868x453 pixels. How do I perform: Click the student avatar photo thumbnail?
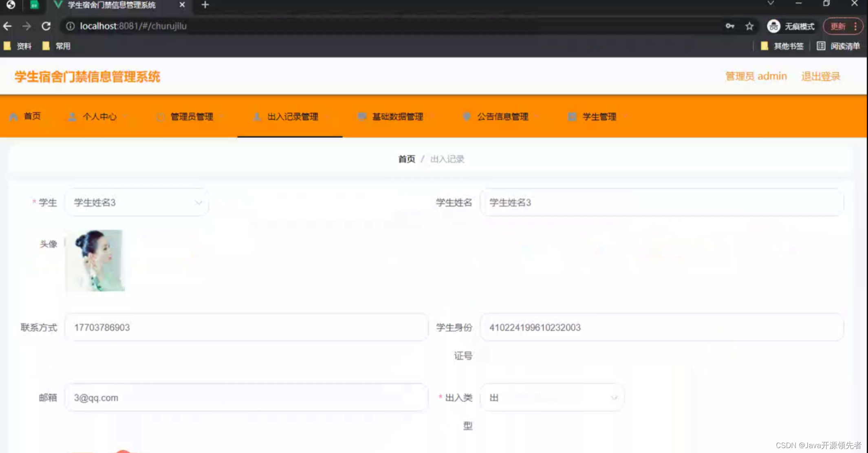[x=95, y=261]
